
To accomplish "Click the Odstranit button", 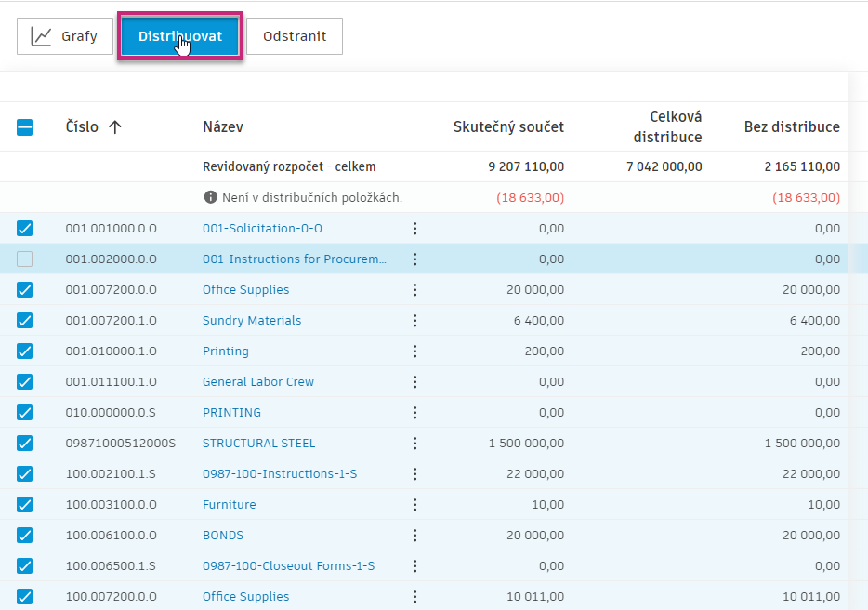I will point(295,36).
